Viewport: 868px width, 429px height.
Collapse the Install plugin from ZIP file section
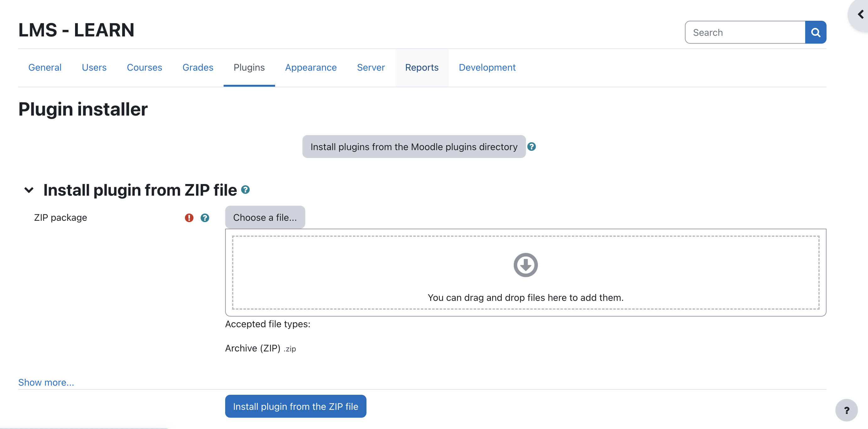click(29, 190)
